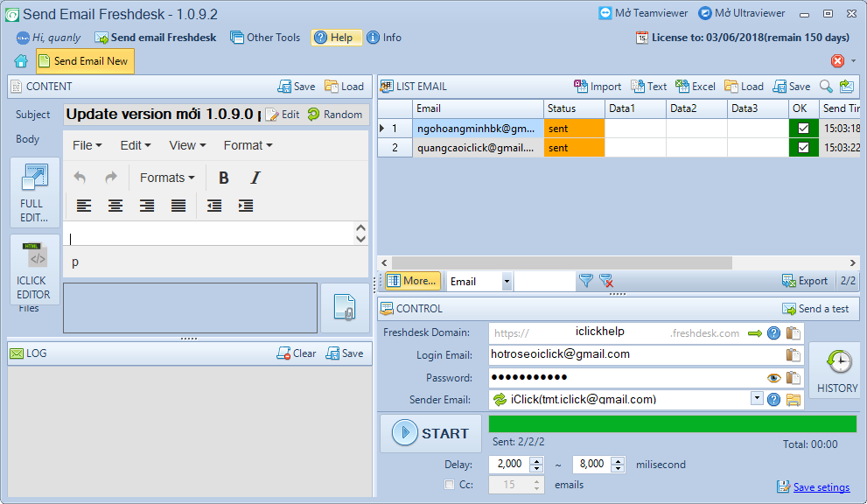
Task: Paste into Login Email field
Action: point(794,354)
